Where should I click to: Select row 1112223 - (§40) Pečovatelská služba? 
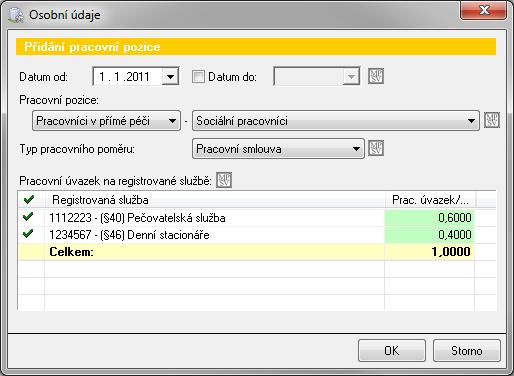tap(257, 218)
